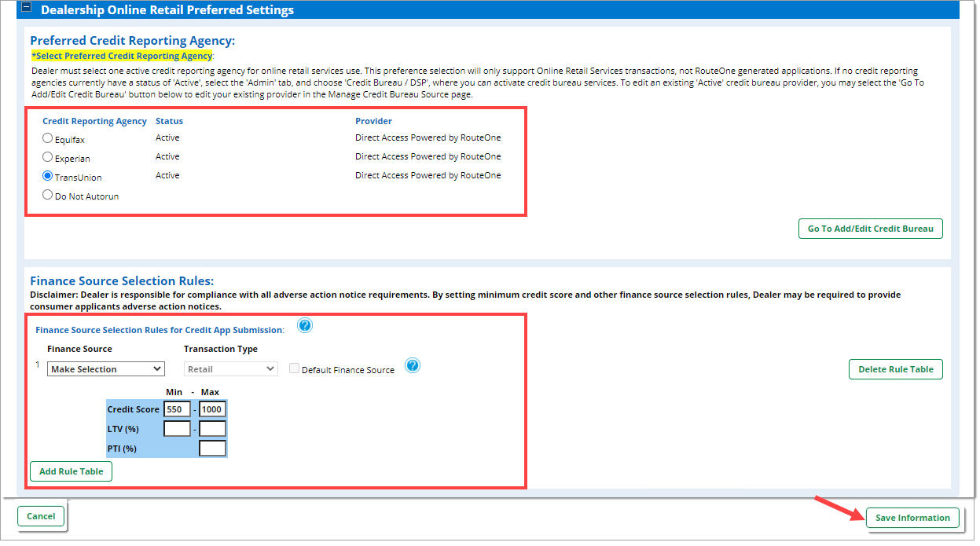Click the Save Information button
The height and width of the screenshot is (546, 980).
tap(912, 518)
